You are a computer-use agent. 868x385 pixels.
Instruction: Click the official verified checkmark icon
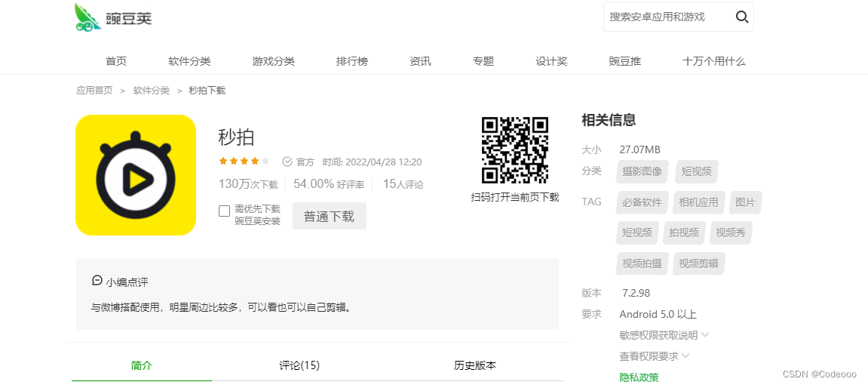(x=287, y=162)
